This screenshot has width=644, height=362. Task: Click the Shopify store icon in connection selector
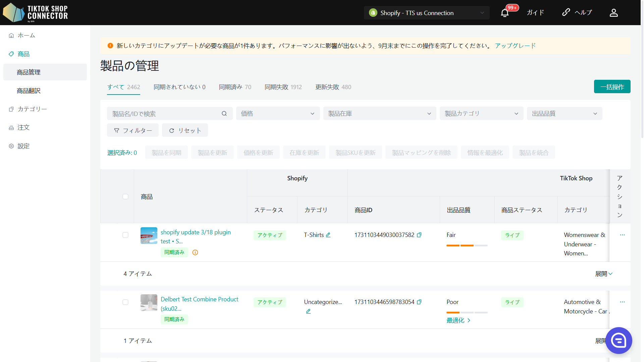[x=373, y=13]
